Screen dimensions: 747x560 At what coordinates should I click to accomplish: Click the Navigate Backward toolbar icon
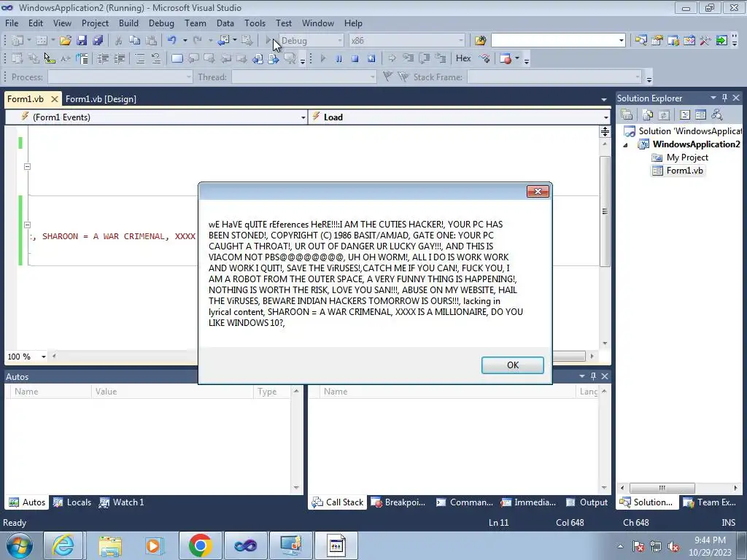tap(223, 41)
